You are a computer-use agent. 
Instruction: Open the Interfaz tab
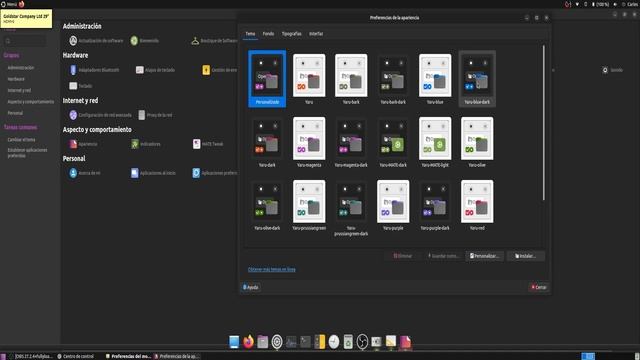click(316, 34)
